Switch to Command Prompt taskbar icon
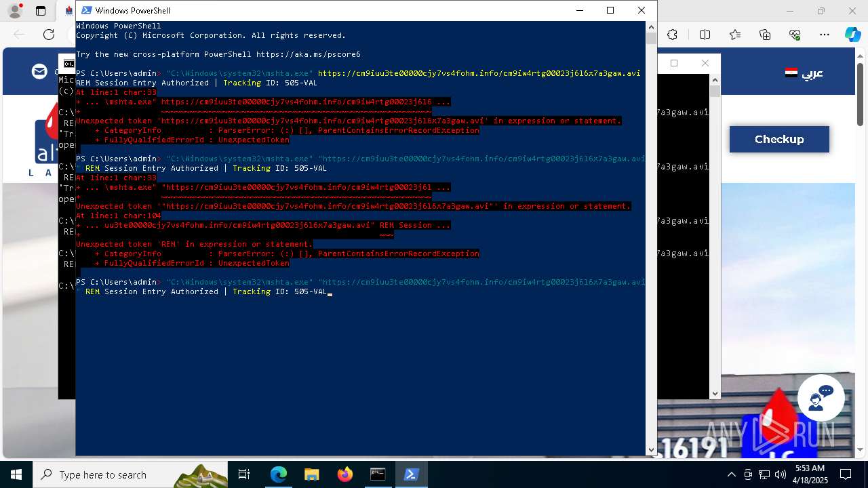This screenshot has width=868, height=488. pos(378,474)
